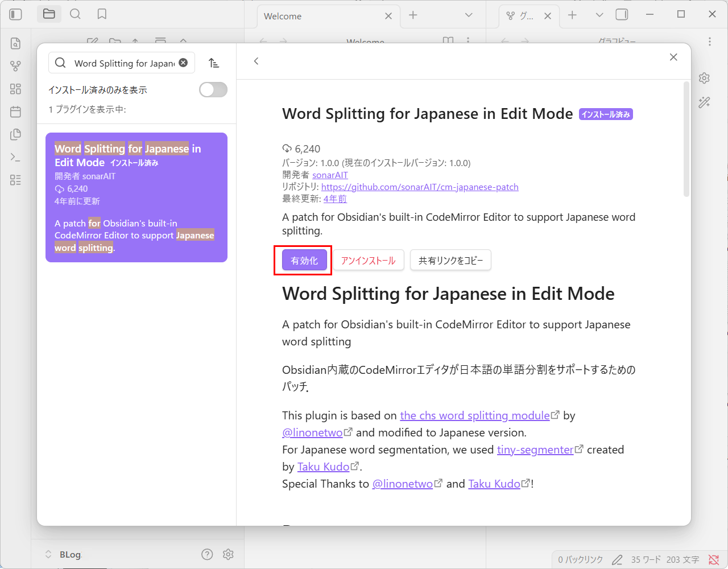
Task: Open the terminal icon in the sidebar
Action: (16, 157)
